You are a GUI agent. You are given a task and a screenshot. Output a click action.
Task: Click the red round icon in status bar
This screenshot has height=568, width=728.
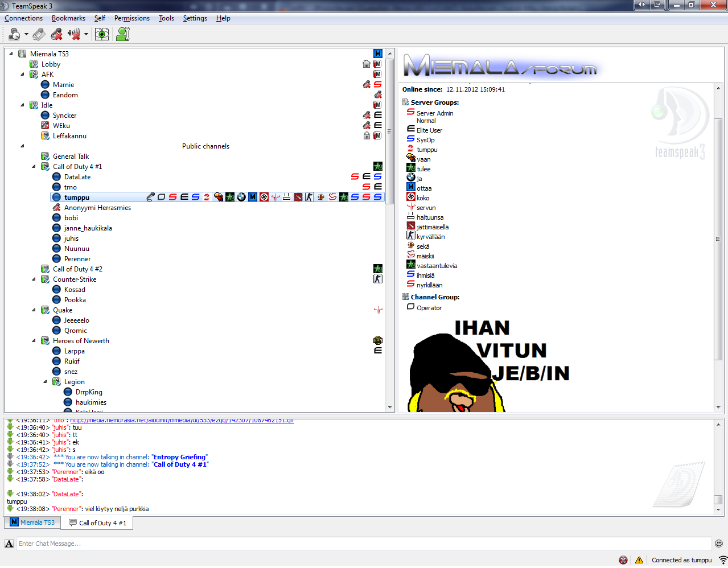tap(623, 560)
